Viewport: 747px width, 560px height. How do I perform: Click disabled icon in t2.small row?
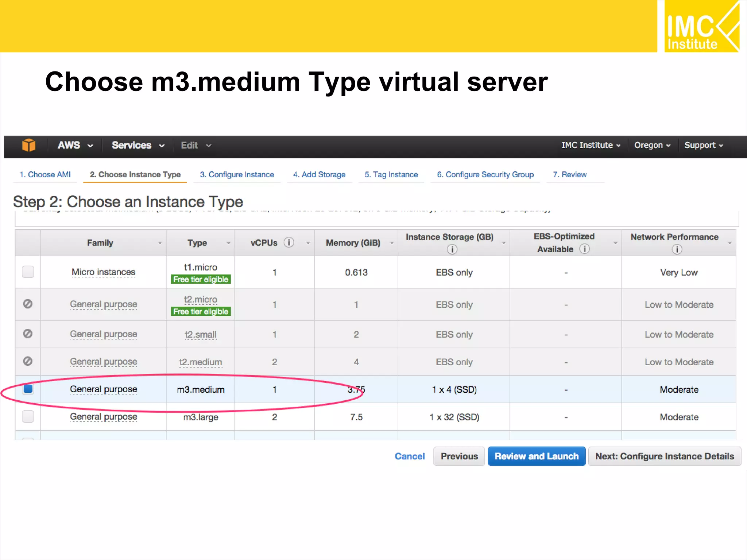click(28, 334)
